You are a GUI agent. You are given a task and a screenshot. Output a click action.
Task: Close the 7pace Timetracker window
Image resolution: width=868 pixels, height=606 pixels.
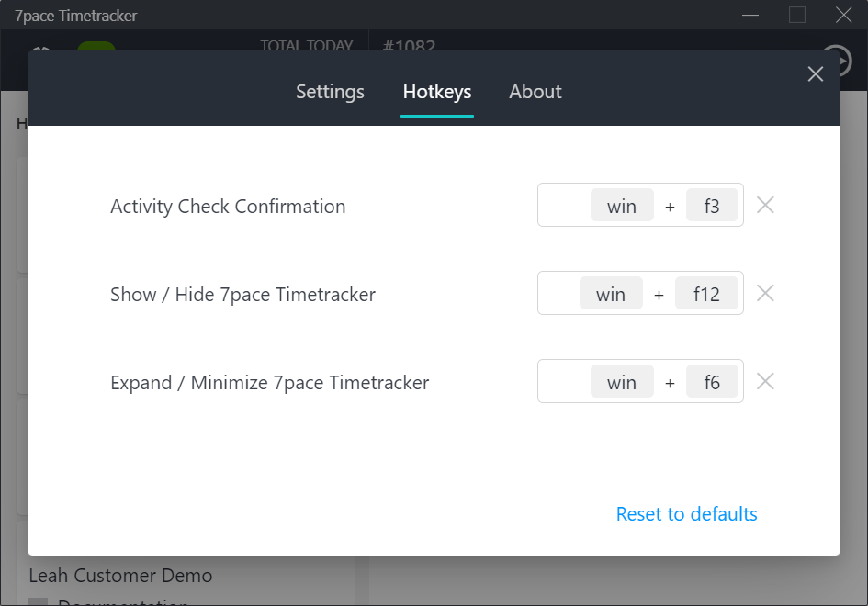[843, 15]
